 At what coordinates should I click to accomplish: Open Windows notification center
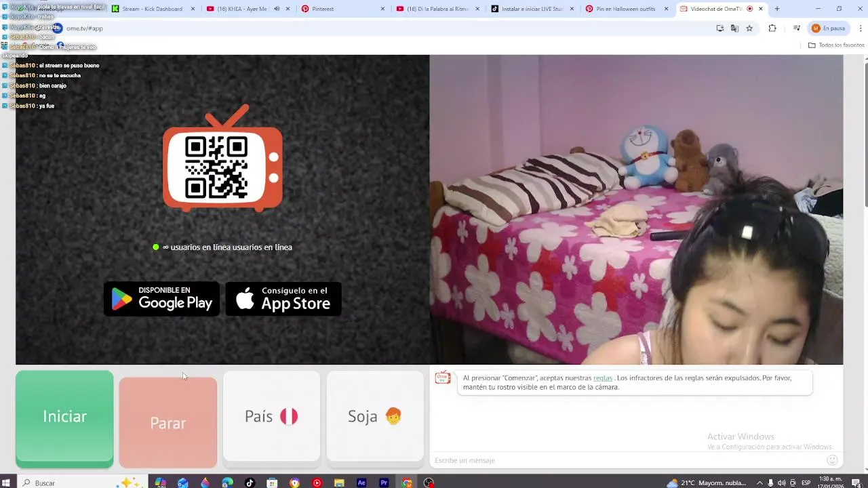pos(856,483)
